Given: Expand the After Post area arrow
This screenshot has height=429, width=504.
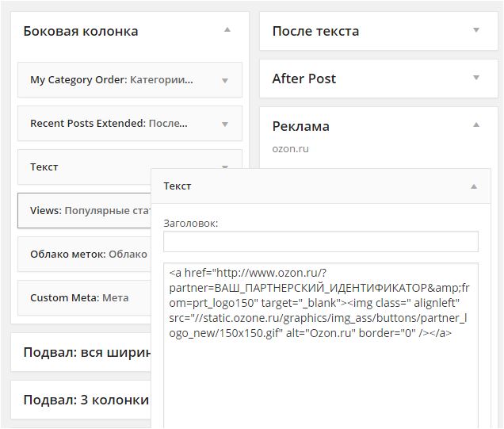Looking at the screenshot, I should [x=476, y=78].
